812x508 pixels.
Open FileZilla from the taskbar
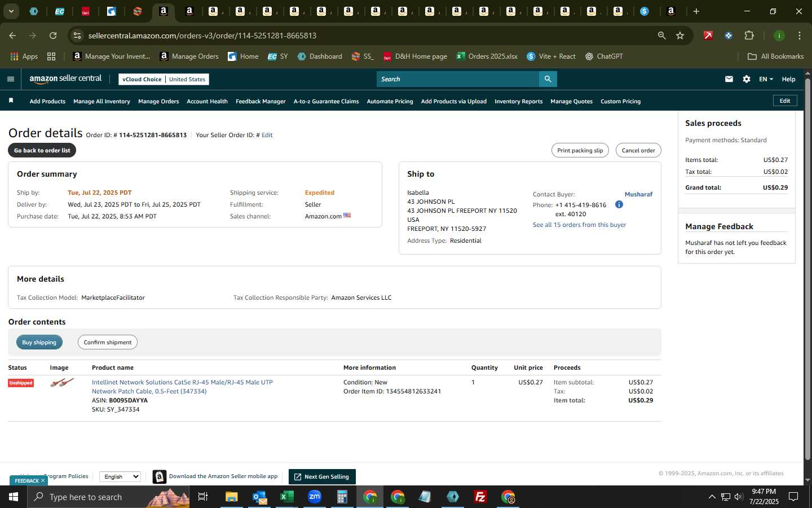click(480, 497)
